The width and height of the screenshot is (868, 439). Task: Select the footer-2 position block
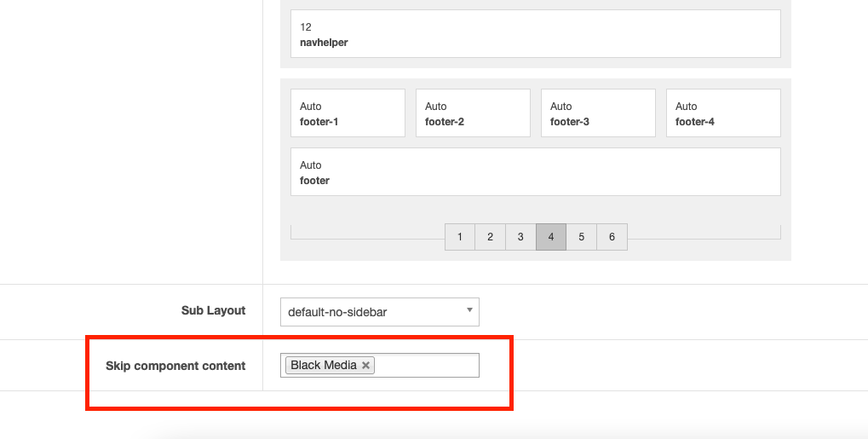(x=473, y=113)
